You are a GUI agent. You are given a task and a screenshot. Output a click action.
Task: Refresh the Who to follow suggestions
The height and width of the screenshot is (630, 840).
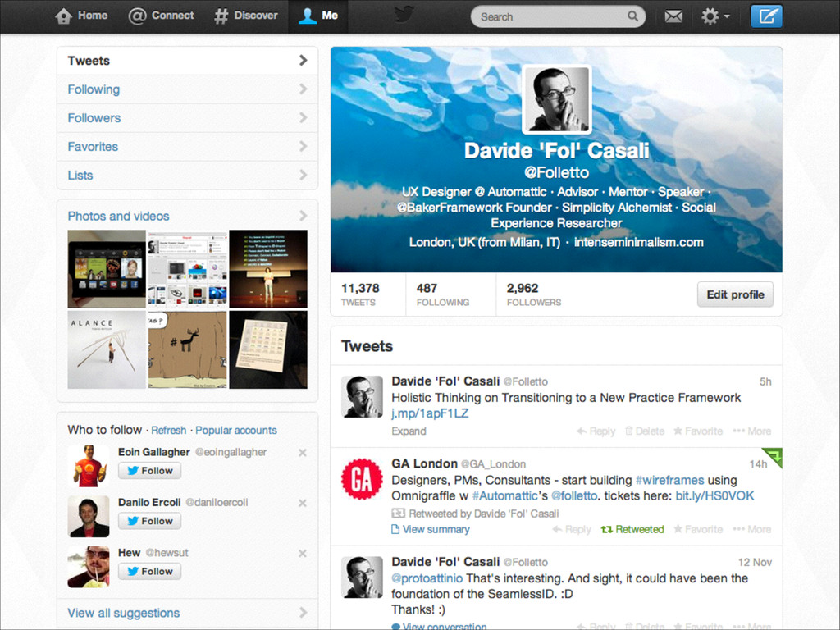[169, 430]
